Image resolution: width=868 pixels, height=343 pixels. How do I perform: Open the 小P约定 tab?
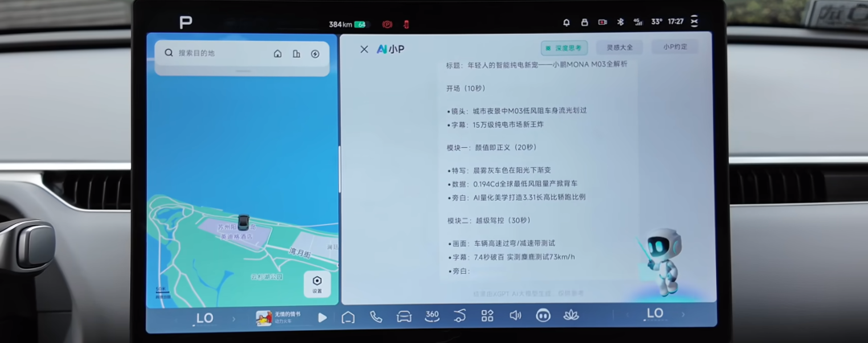tap(675, 47)
